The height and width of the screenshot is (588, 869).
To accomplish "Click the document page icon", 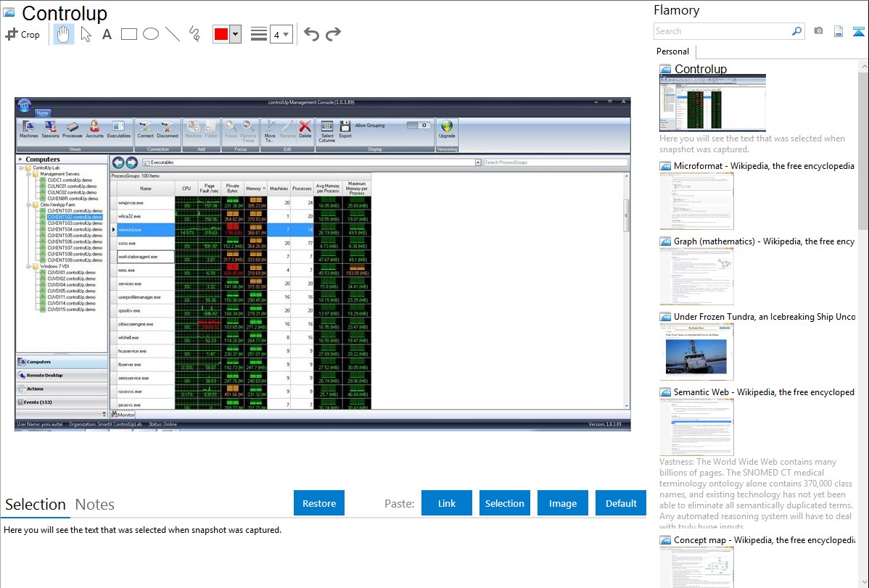I will tap(839, 31).
